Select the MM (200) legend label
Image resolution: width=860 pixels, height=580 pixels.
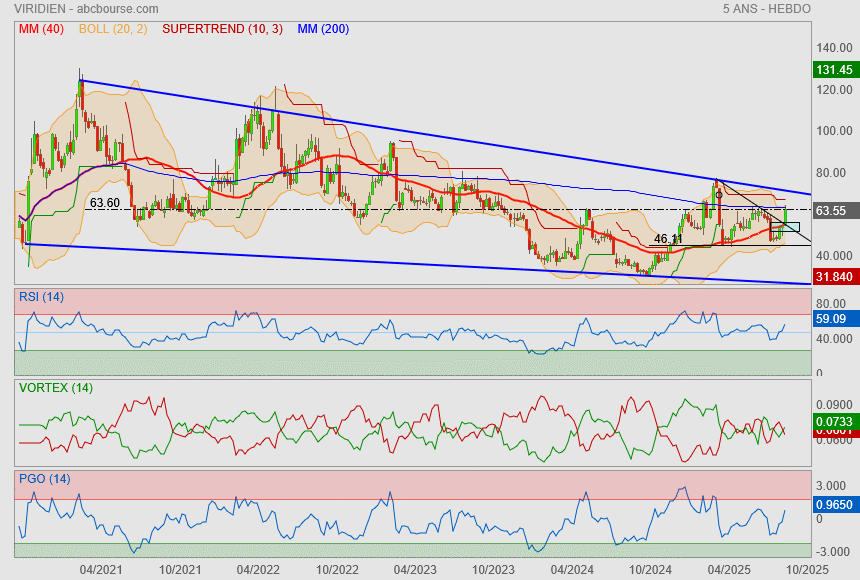[x=323, y=29]
